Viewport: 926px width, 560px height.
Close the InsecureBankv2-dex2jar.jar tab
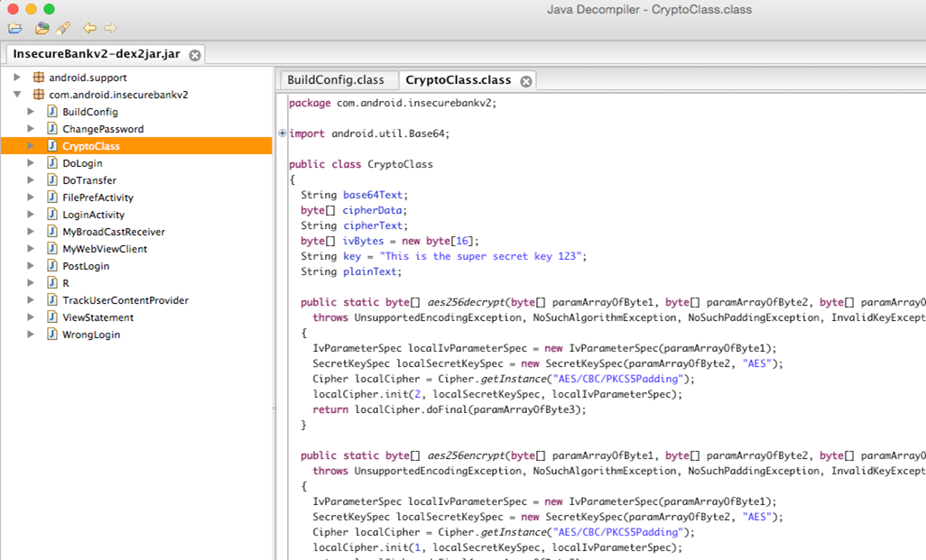click(x=194, y=55)
